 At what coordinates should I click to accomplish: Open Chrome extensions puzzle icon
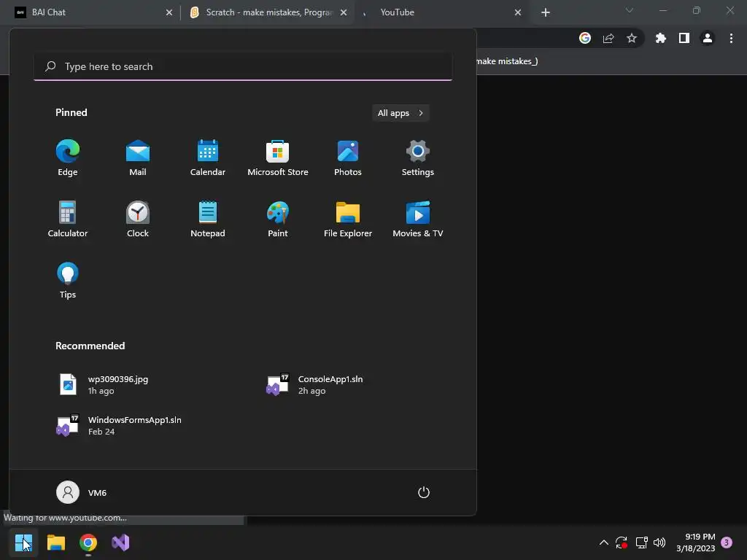pyautogui.click(x=661, y=38)
